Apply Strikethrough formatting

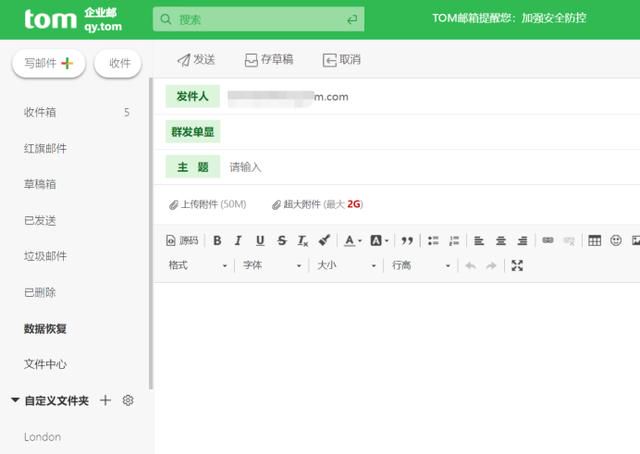pyautogui.click(x=282, y=240)
